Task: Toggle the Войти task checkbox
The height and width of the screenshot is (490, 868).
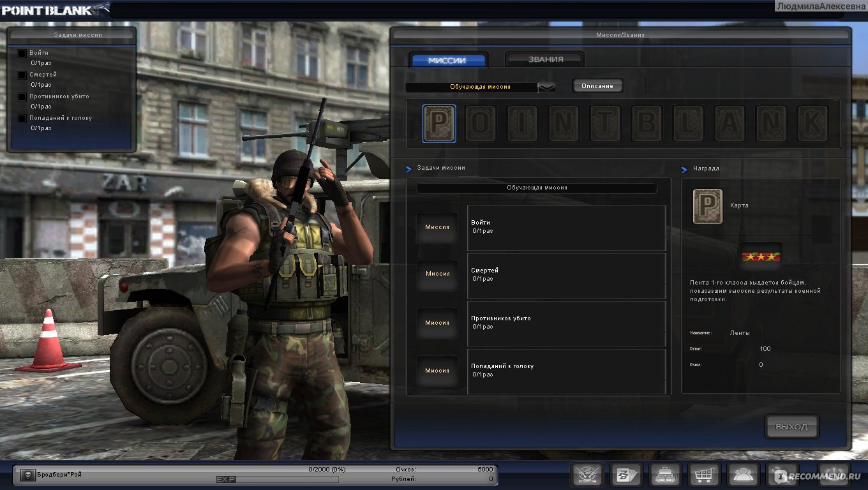Action: pyautogui.click(x=22, y=54)
